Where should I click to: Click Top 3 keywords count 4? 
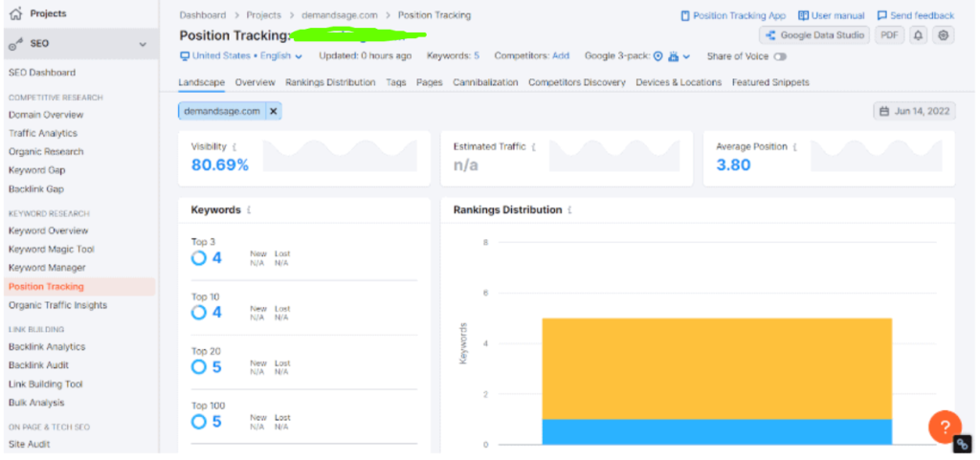217,258
